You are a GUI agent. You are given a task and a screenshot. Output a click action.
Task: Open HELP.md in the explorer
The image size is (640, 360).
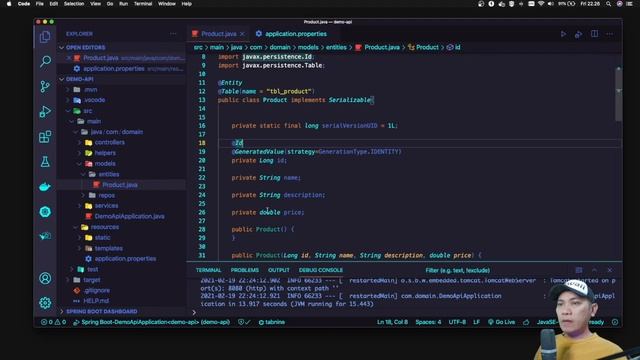tap(96, 301)
